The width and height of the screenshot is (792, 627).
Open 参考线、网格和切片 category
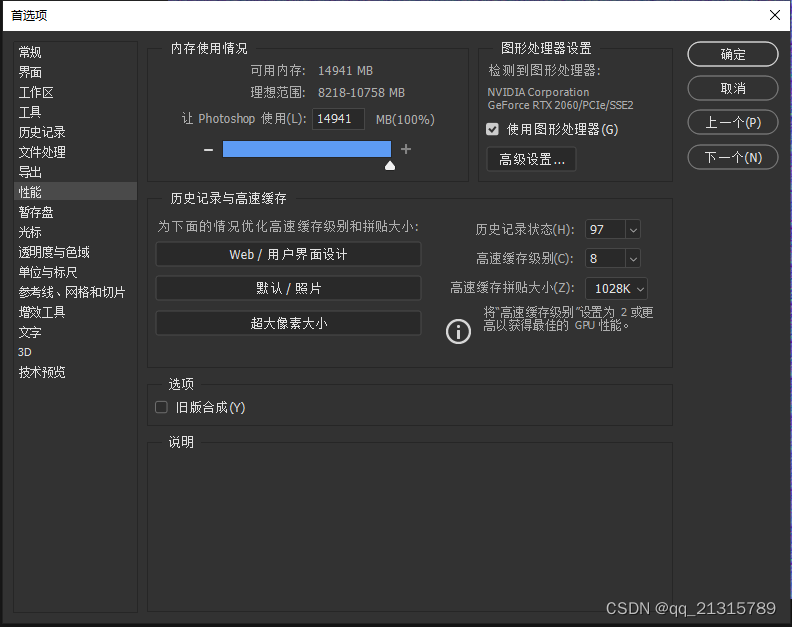coord(75,292)
